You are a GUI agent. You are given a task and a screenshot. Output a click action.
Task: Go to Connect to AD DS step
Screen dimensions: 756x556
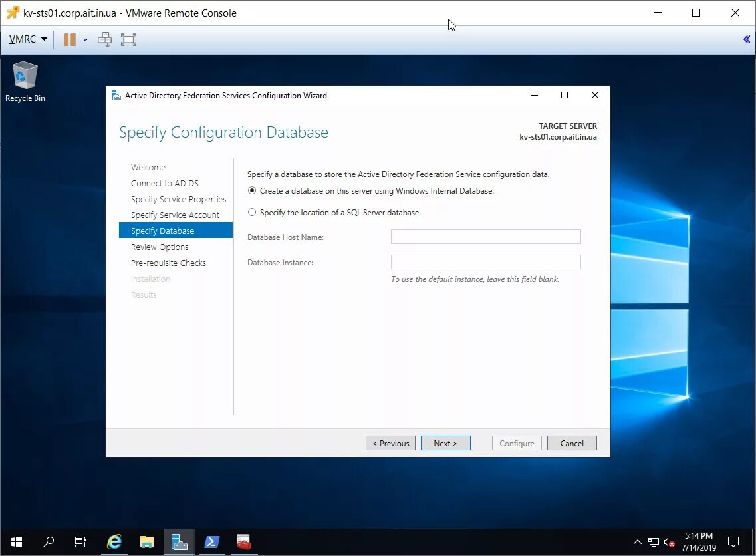[165, 184]
